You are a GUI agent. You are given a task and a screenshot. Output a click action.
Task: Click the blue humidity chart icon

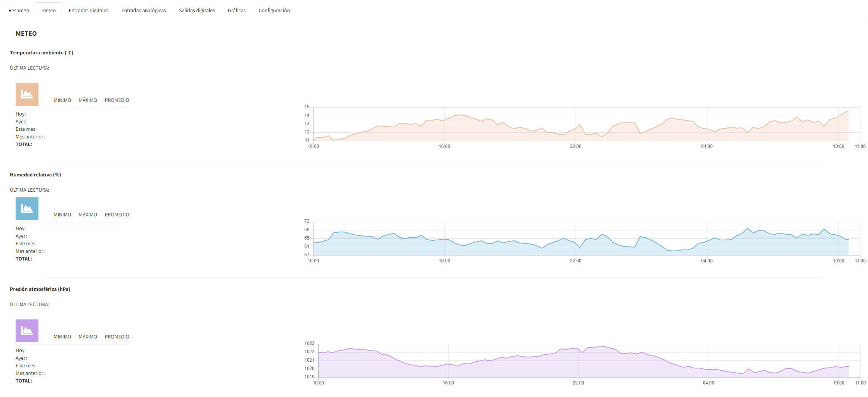(27, 208)
